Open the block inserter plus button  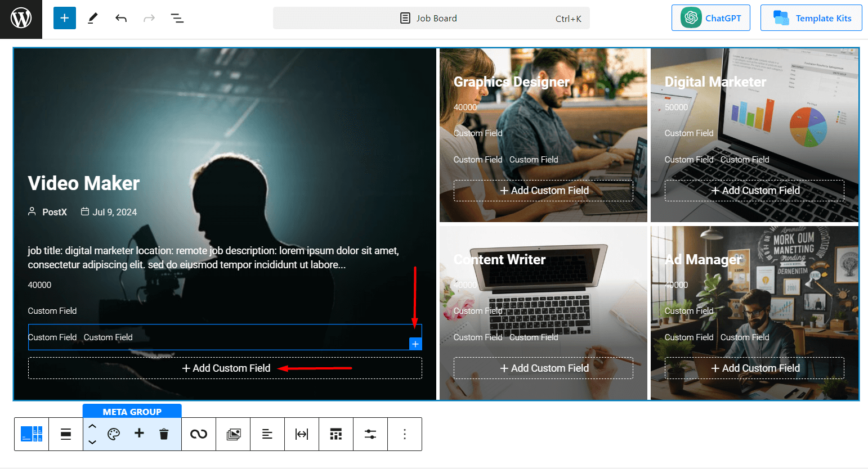click(x=65, y=19)
